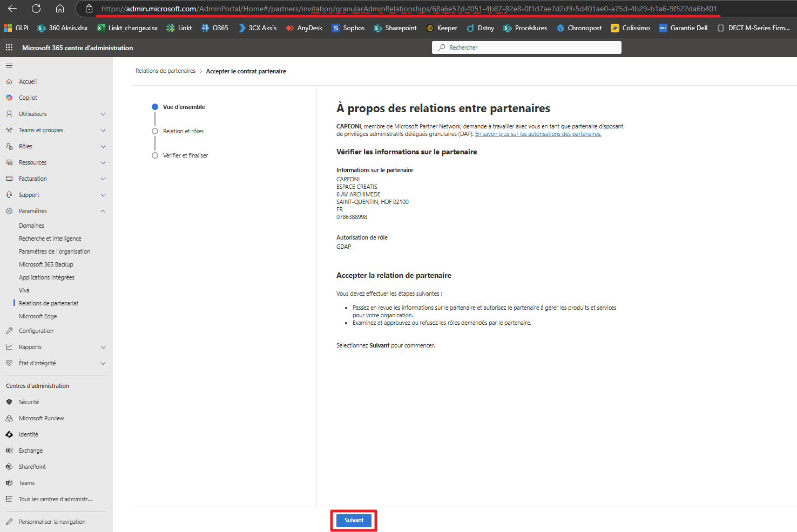Click the Paramètres gear icon
The width and height of the screenshot is (797, 532).
9,211
